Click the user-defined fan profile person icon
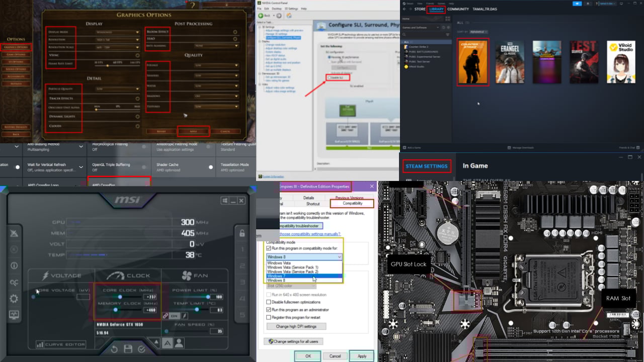Image resolution: width=644 pixels, height=362 pixels. click(179, 343)
